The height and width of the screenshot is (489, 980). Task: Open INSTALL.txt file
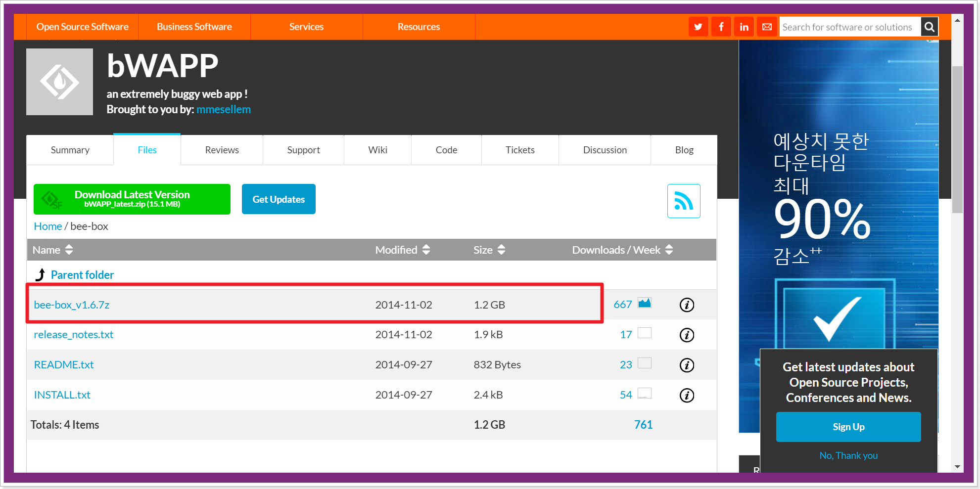[x=62, y=395]
